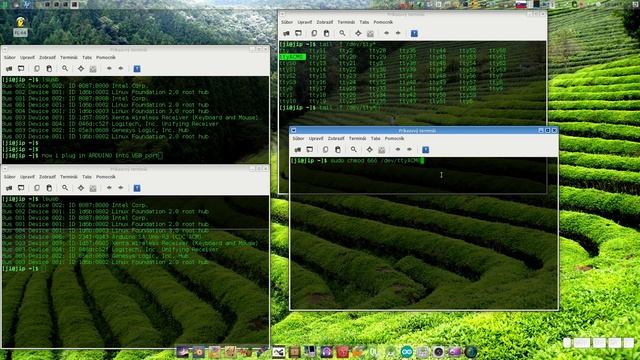This screenshot has width=640, height=360.
Task: Click the diamond-shaped icon in the Arduino Uno lsusb terminal
Action: pyautogui.click(x=81, y=188)
